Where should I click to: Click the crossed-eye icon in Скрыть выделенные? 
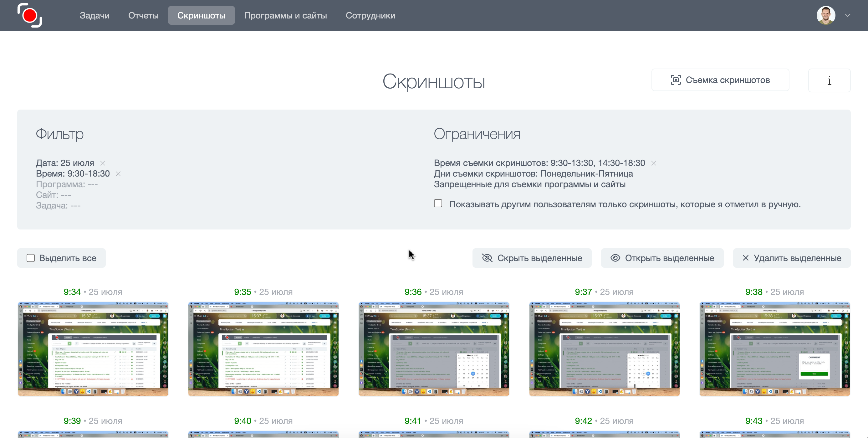[487, 258]
